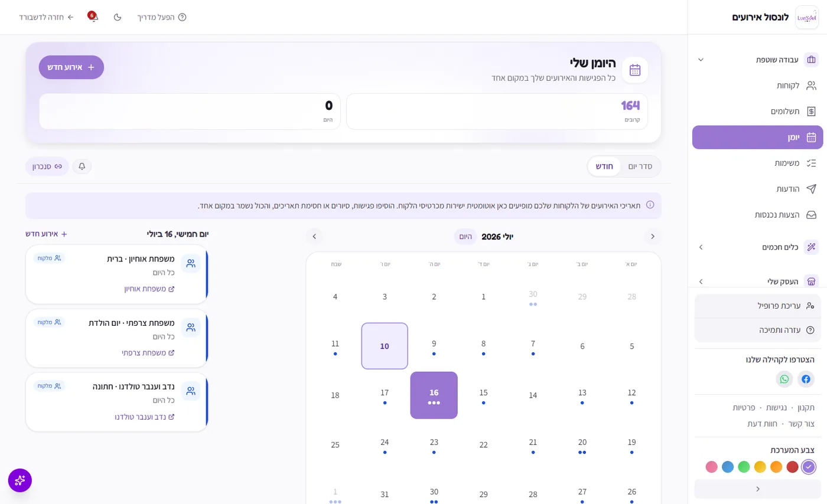This screenshot has height=504, width=827.
Task: Jump to today with היום chip
Action: (x=465, y=237)
